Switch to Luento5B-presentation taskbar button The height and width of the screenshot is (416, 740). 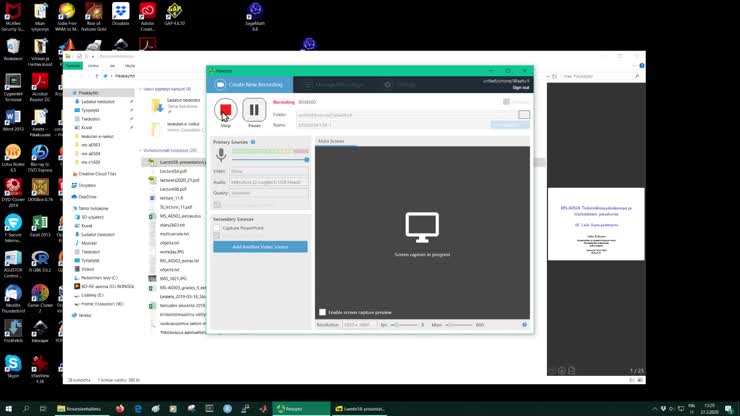360,409
